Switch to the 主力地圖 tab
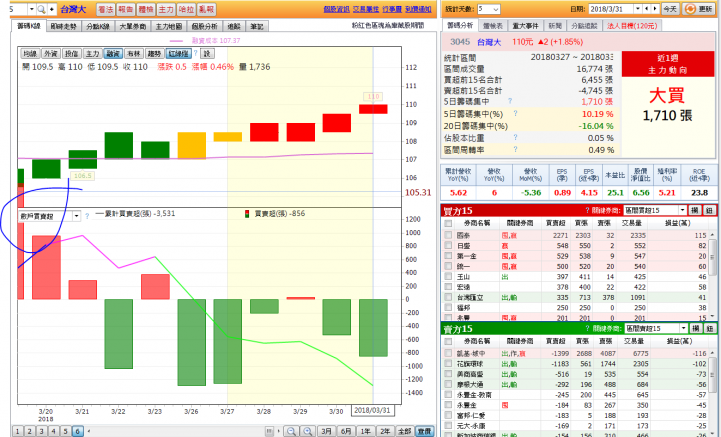This screenshot has width=721, height=437. click(168, 26)
